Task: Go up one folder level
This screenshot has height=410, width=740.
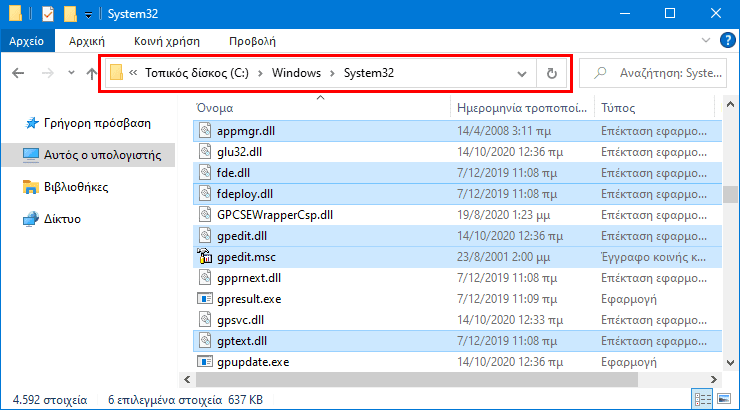Action: [92, 73]
